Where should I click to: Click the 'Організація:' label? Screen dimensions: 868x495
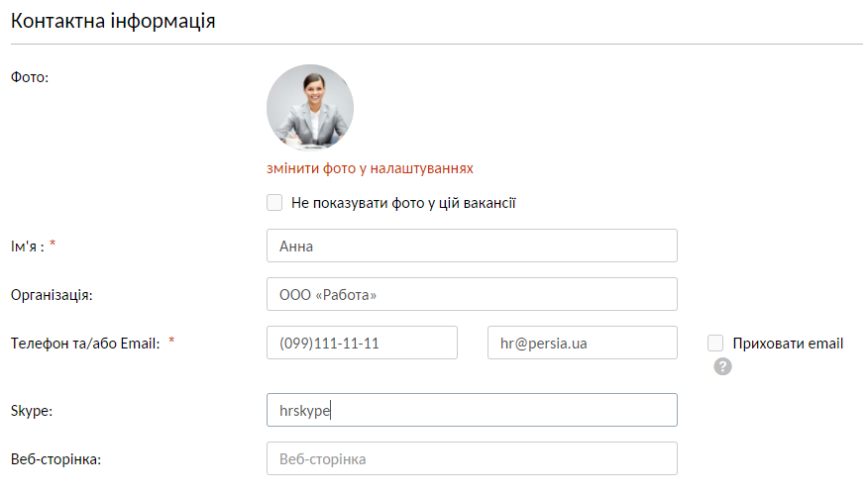pyautogui.click(x=51, y=294)
